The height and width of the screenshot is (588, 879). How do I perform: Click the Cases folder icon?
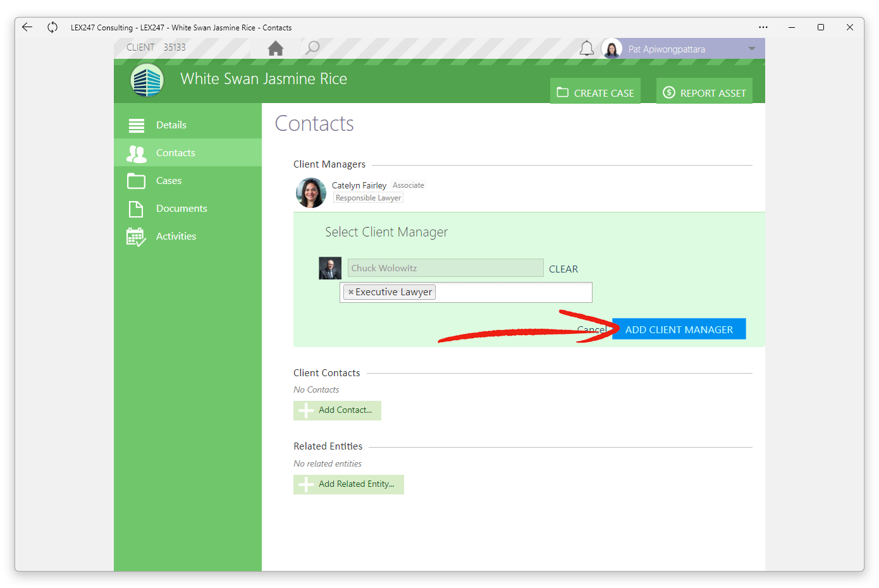pos(137,181)
